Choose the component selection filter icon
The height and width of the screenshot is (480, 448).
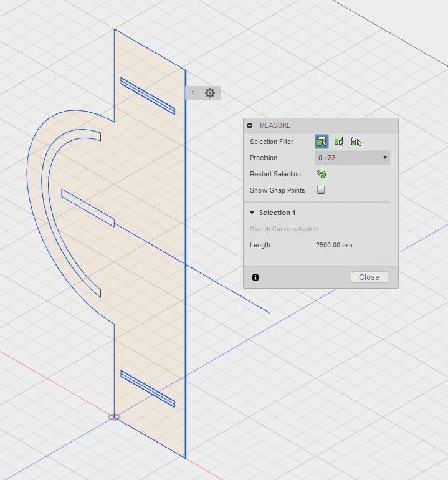coord(356,142)
